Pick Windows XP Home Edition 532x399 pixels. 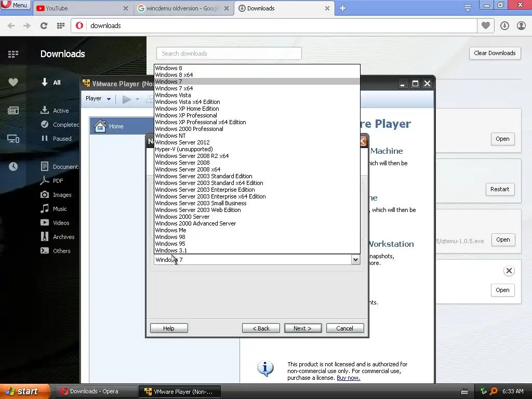(257, 109)
